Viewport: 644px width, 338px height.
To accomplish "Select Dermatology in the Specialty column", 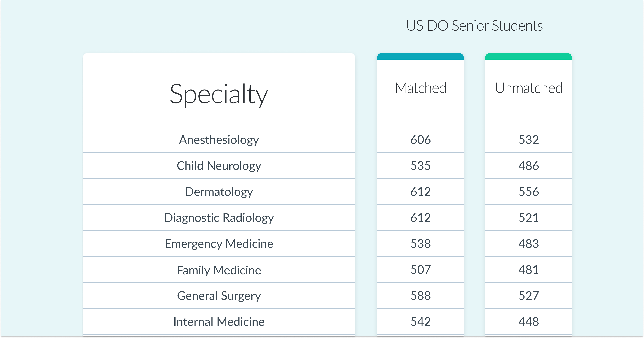I will [x=219, y=192].
